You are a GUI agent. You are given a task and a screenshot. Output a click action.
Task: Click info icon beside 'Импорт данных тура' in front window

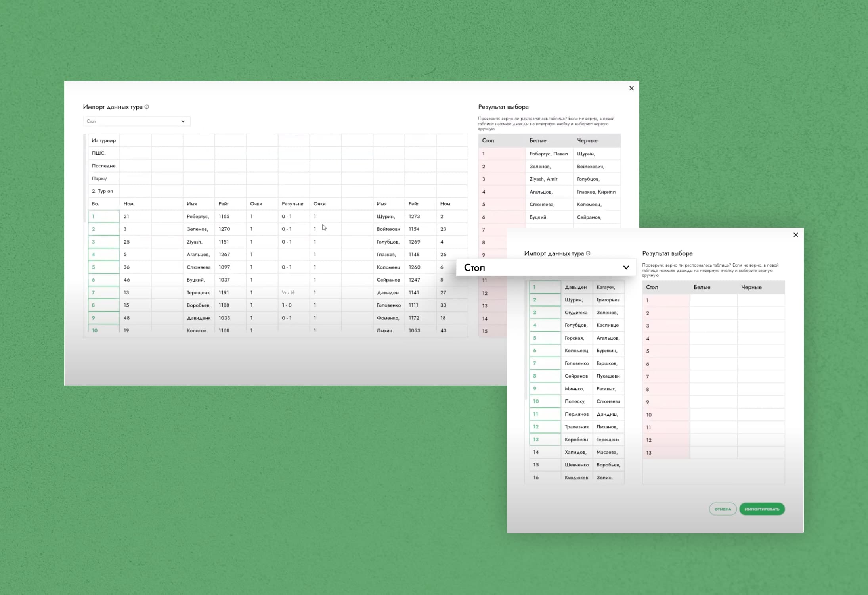pyautogui.click(x=588, y=253)
